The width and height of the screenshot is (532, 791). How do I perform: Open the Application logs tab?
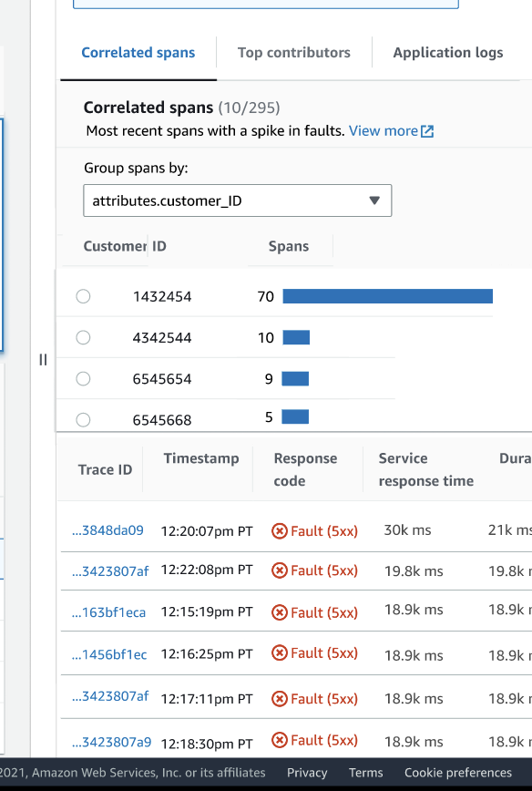pos(447,52)
